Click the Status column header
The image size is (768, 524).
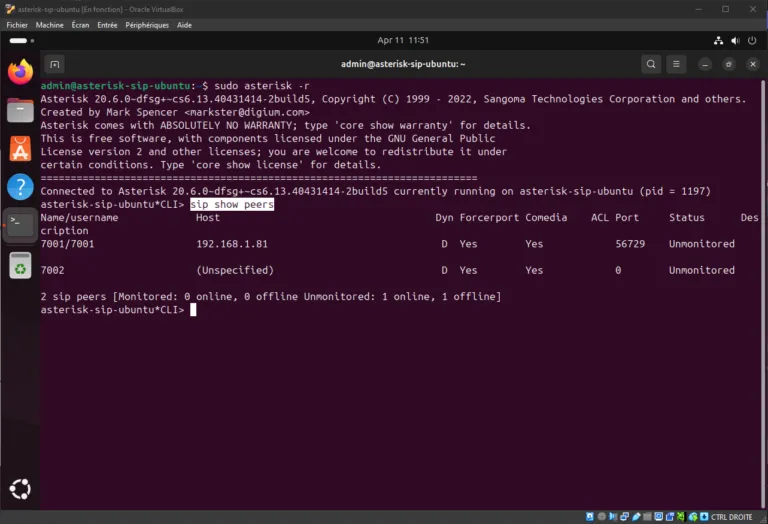coord(687,217)
